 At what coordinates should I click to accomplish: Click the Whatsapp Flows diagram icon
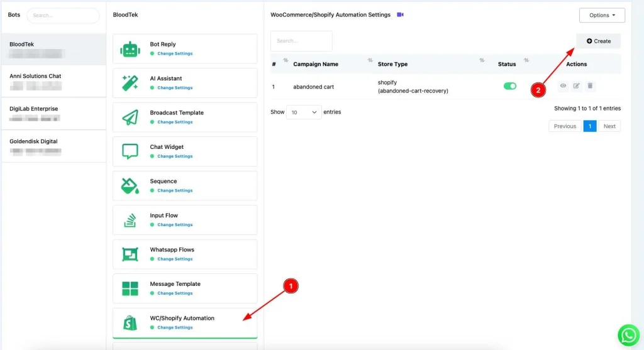130,254
